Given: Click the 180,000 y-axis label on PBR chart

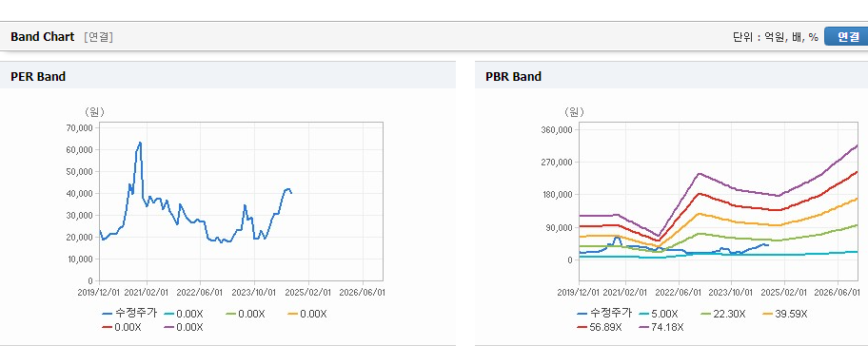Looking at the screenshot, I should coord(558,195).
